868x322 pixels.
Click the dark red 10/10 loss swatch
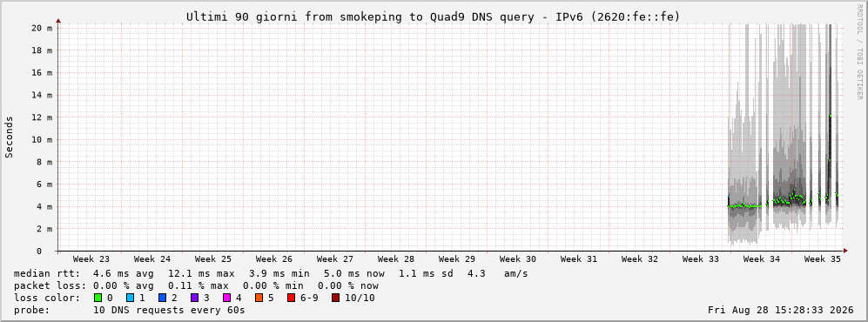click(x=335, y=298)
